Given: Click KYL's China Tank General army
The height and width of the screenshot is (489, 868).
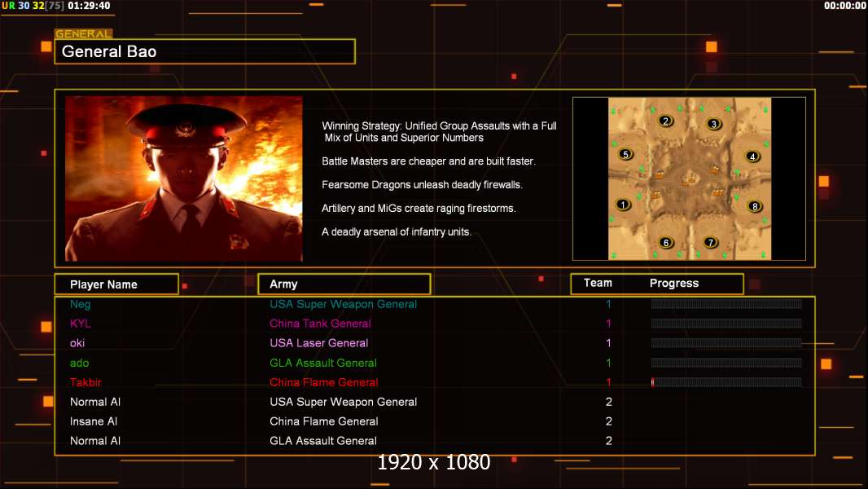Looking at the screenshot, I should (x=321, y=324).
